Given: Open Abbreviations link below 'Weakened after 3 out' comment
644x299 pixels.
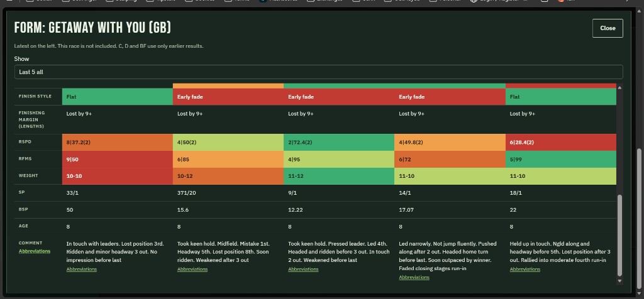Looking at the screenshot, I should [192, 269].
